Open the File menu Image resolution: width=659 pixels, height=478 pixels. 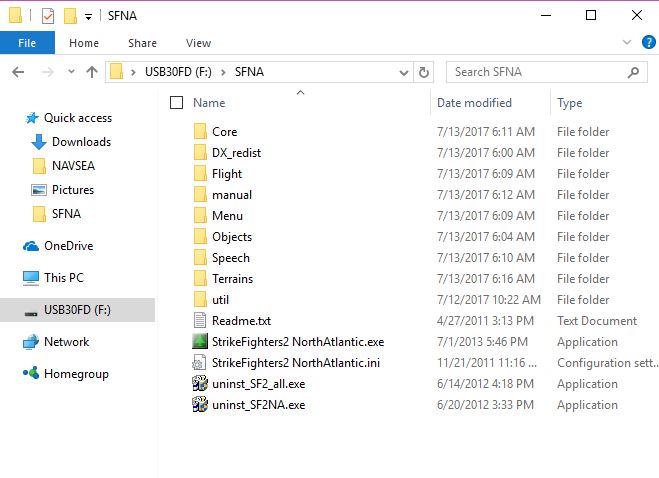click(x=27, y=43)
